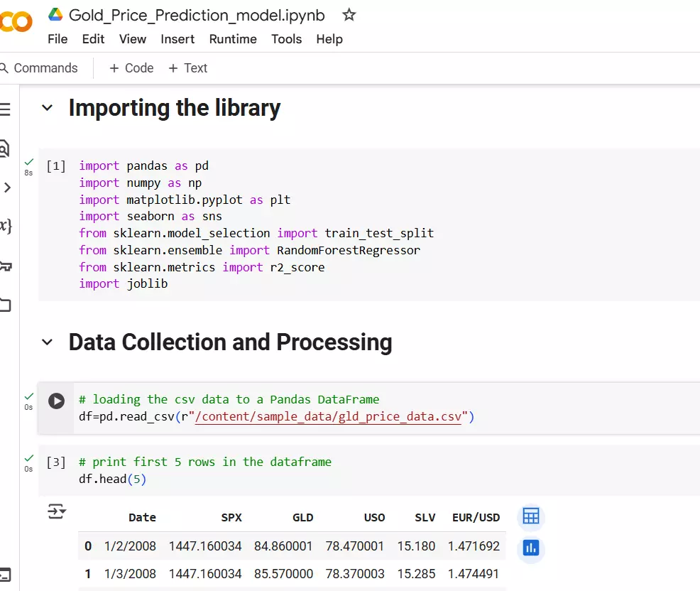Viewport: 700px width, 591px height.
Task: Collapse the Importing the library section
Action: (x=48, y=108)
